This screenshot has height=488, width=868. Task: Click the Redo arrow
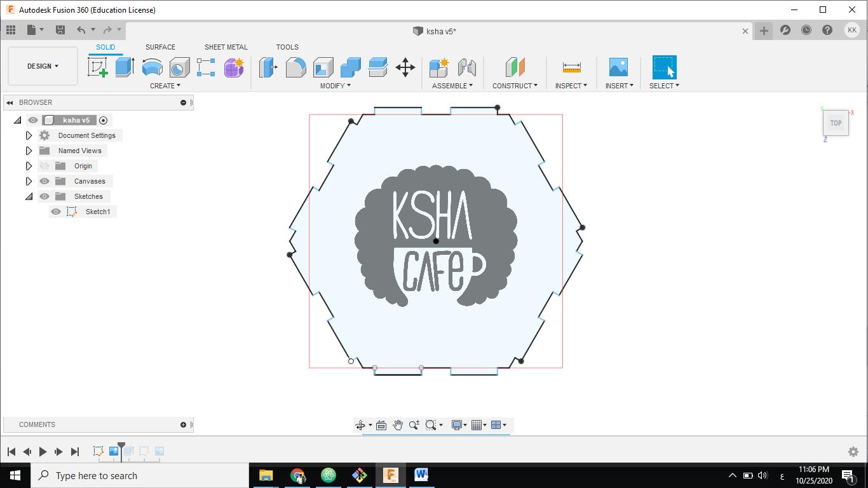[107, 30]
